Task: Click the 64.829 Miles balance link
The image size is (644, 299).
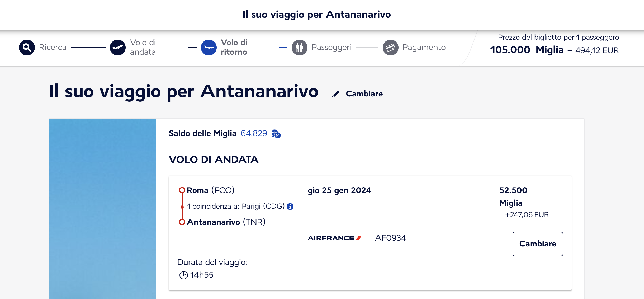Action: click(x=254, y=133)
